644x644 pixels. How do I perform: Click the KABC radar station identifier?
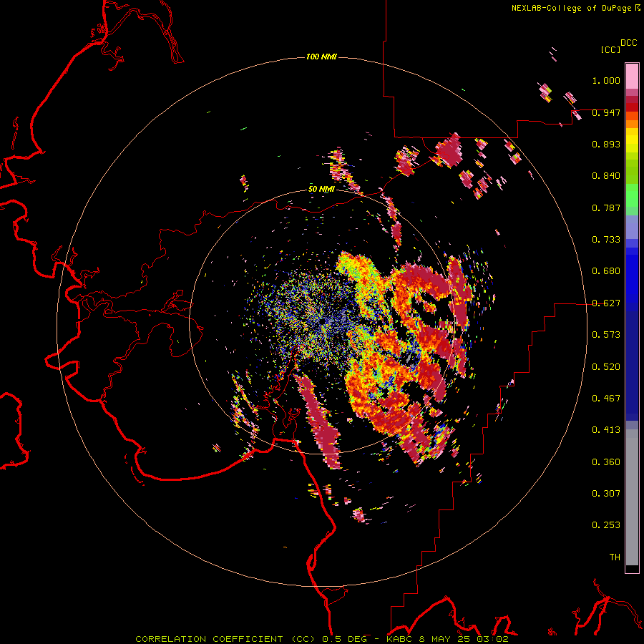[x=399, y=639]
